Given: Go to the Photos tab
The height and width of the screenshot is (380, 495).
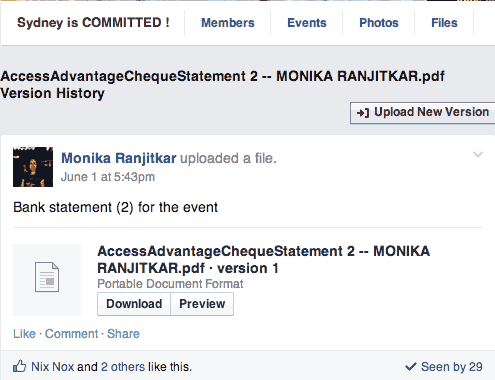Looking at the screenshot, I should [x=379, y=23].
